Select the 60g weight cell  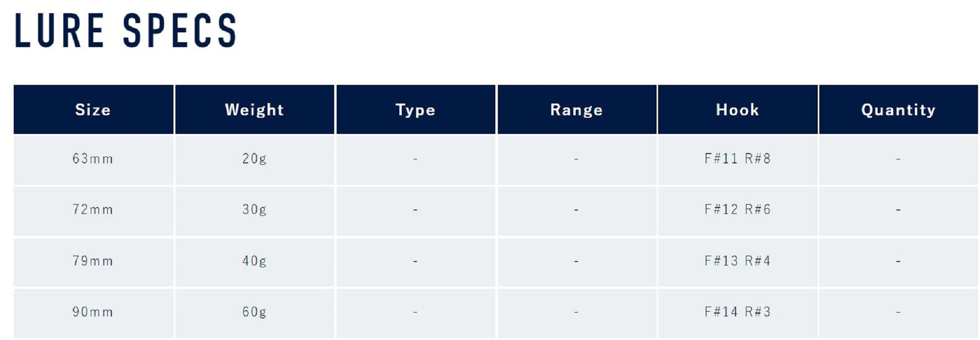(x=254, y=312)
